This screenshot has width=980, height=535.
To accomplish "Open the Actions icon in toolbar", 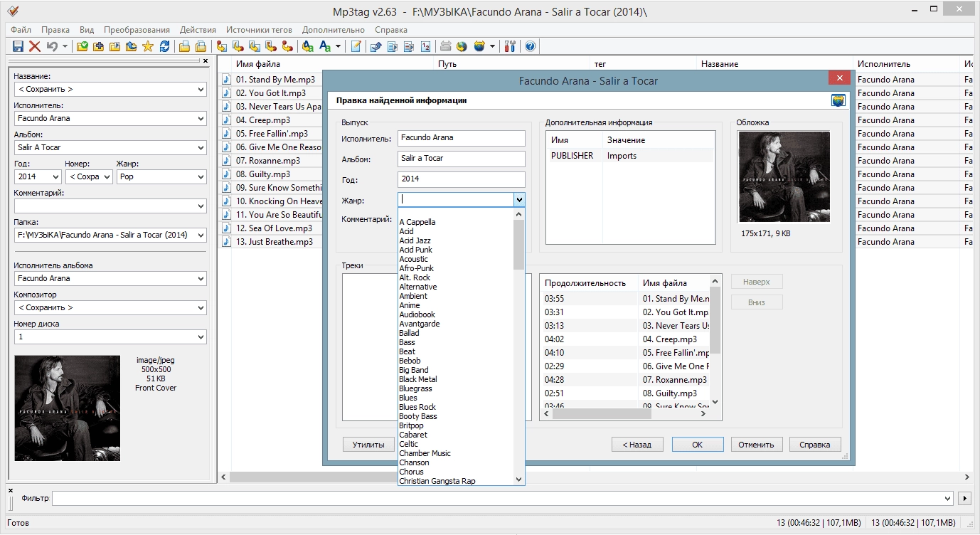I will [308, 46].
